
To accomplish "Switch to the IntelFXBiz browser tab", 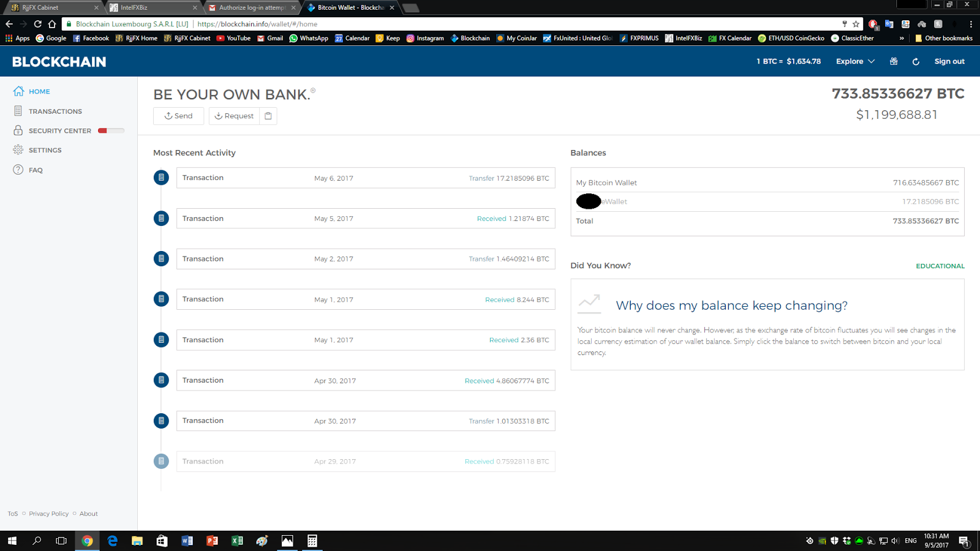I will click(152, 7).
